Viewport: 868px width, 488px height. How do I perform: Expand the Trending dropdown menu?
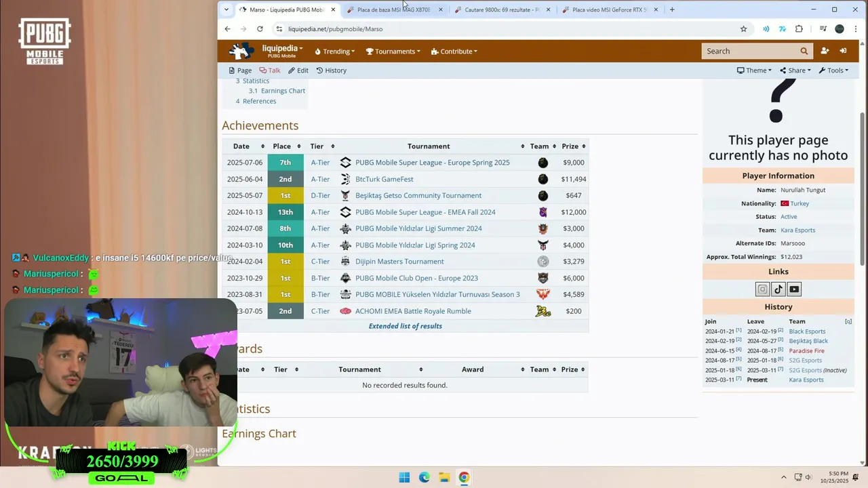tap(335, 52)
